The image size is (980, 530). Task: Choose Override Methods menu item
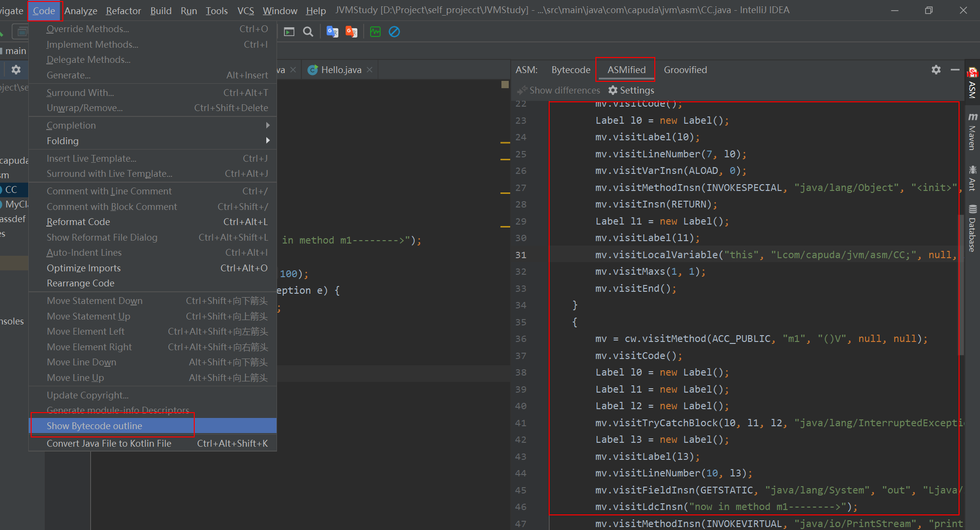(x=153, y=29)
